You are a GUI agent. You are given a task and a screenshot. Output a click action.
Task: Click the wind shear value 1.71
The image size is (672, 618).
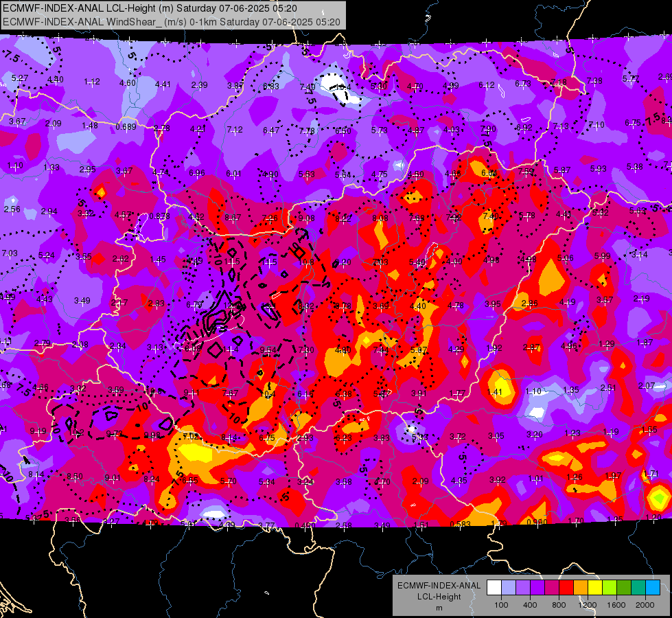point(651,474)
